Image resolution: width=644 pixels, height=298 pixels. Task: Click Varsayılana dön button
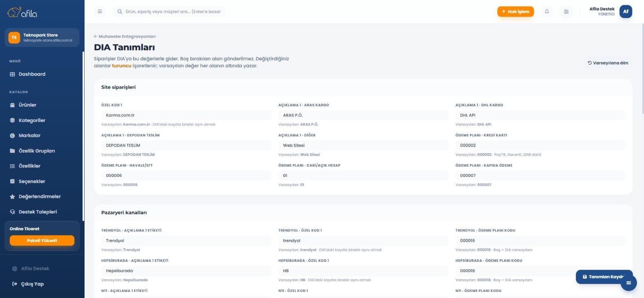[608, 63]
